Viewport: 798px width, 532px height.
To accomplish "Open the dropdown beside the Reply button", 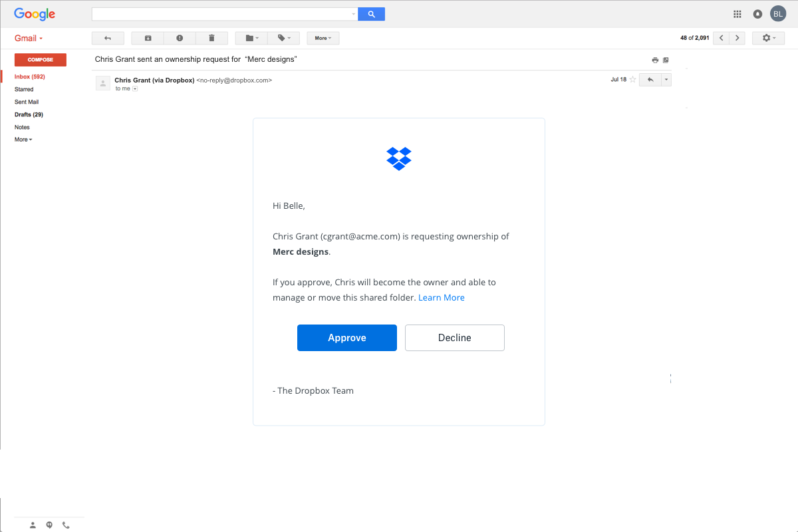I will pos(666,80).
